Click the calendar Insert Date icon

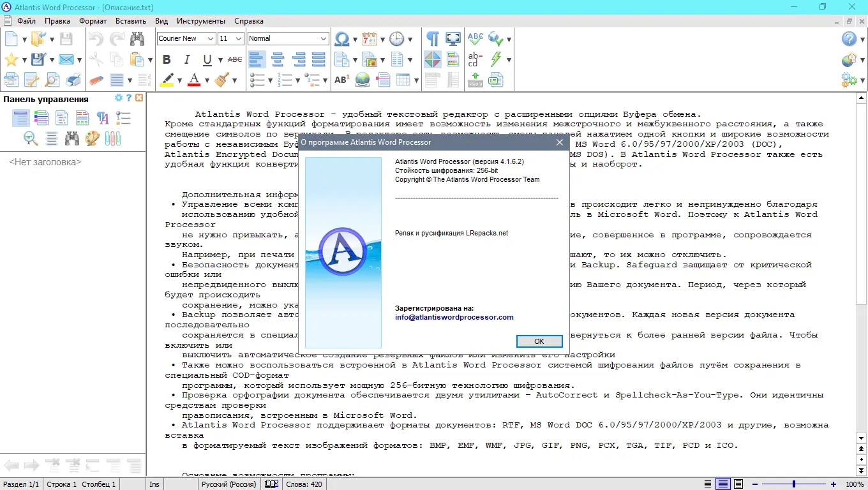coord(370,39)
